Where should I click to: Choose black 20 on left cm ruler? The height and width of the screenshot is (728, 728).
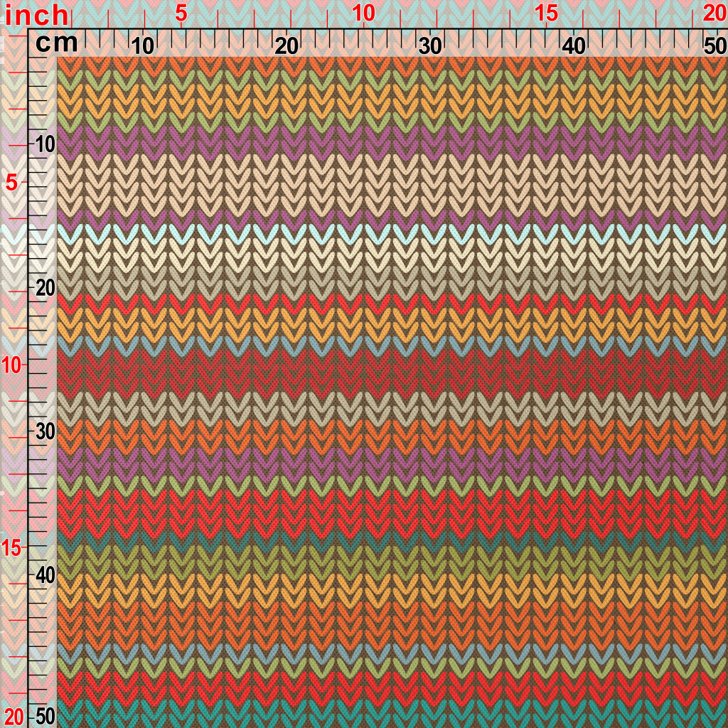coord(45,289)
